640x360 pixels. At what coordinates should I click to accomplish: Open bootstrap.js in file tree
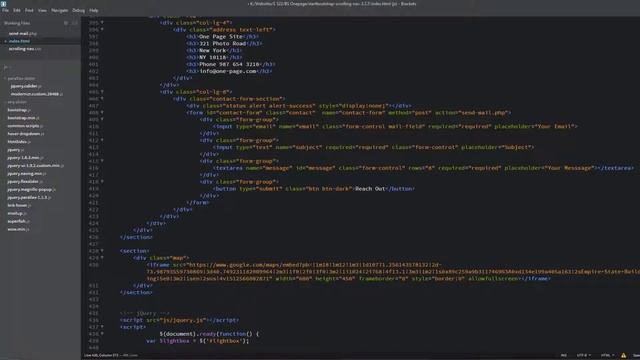pos(19,110)
